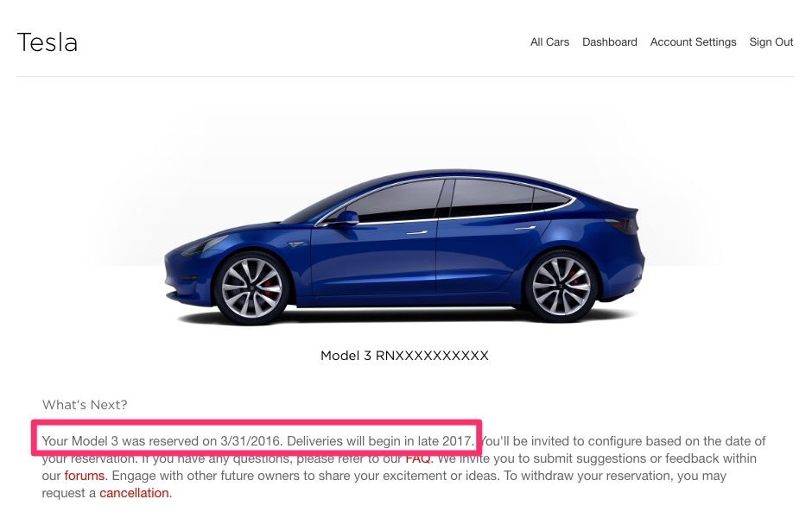Screen dimensions: 812x518
Task: Click the car's front side window
Action: point(395,201)
